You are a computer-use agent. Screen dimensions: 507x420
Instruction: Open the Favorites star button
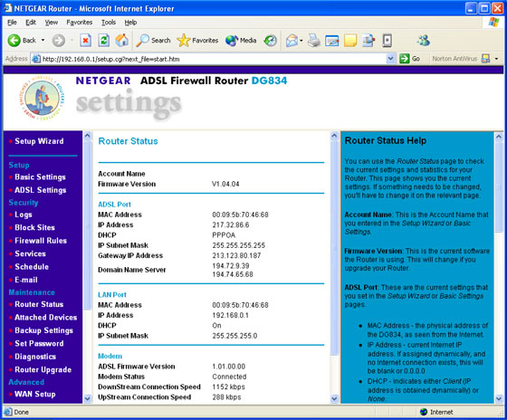click(197, 41)
